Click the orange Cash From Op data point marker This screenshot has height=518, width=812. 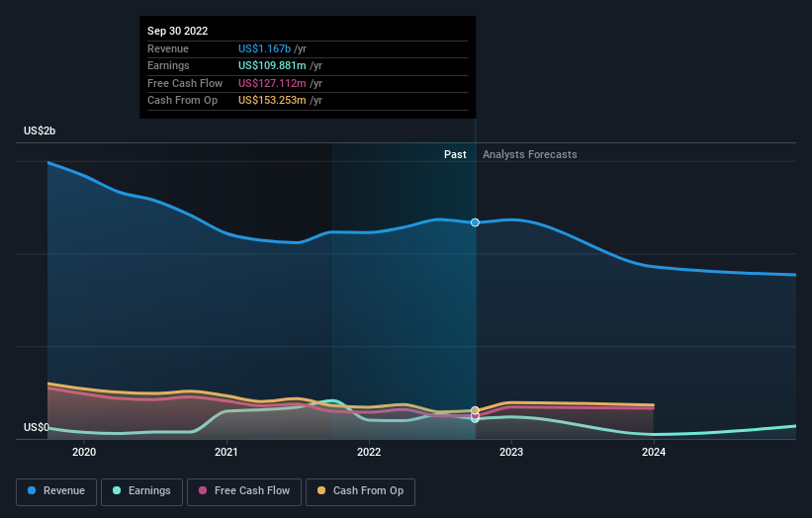point(475,410)
